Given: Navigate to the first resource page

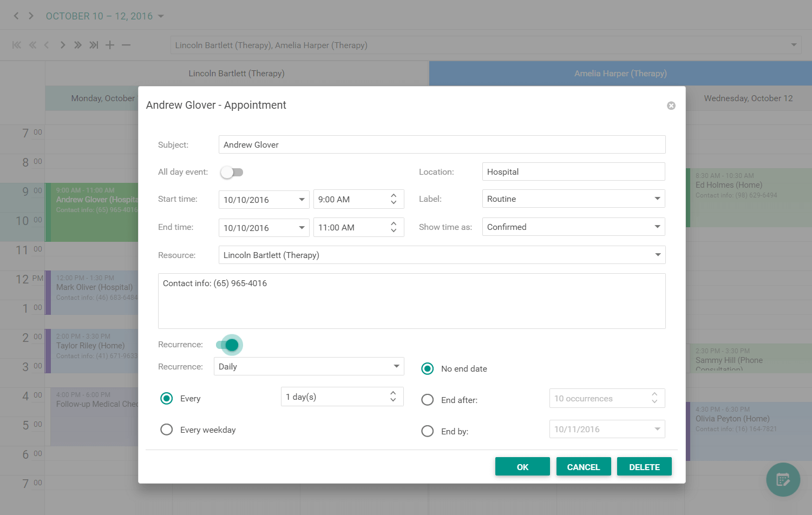Looking at the screenshot, I should [16, 45].
